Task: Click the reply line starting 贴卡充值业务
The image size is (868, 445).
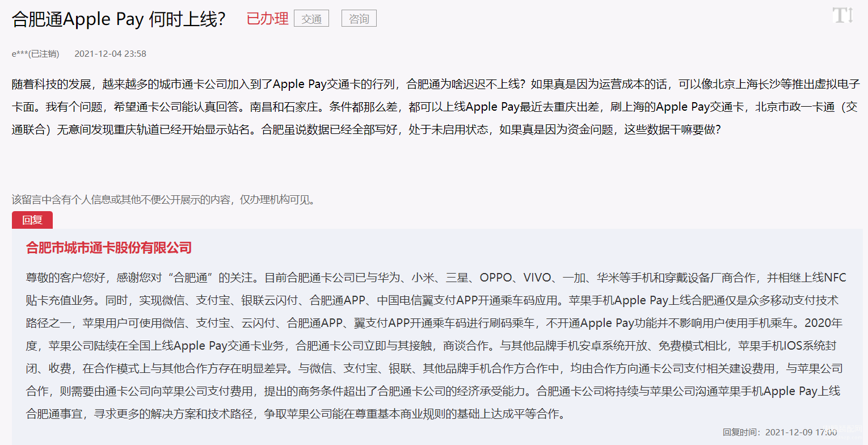Action: [432, 300]
